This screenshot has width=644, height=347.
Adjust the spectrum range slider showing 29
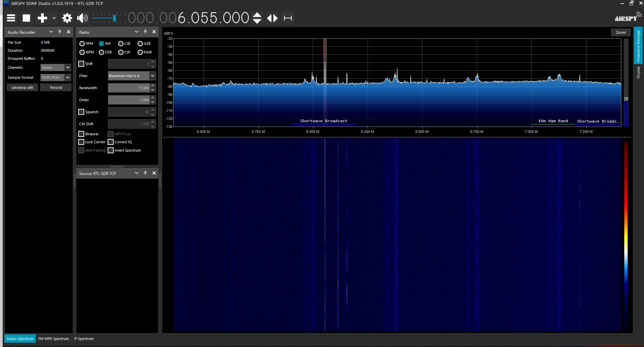click(x=626, y=83)
